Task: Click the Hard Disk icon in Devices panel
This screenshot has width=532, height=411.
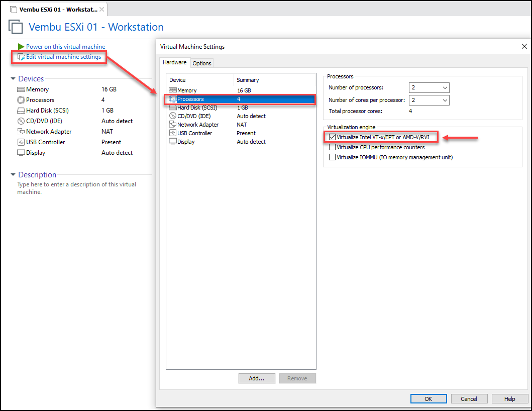Action: (x=21, y=111)
